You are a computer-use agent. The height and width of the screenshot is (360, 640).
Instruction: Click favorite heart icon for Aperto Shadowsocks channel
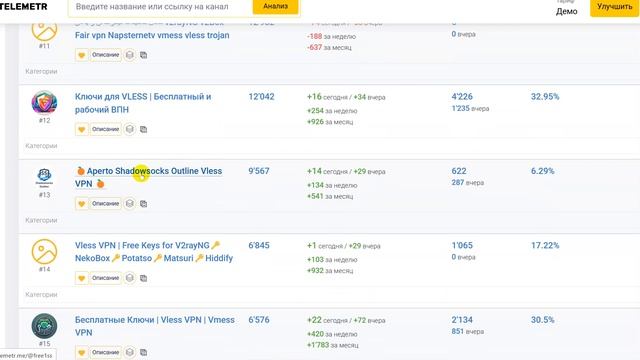click(x=82, y=204)
